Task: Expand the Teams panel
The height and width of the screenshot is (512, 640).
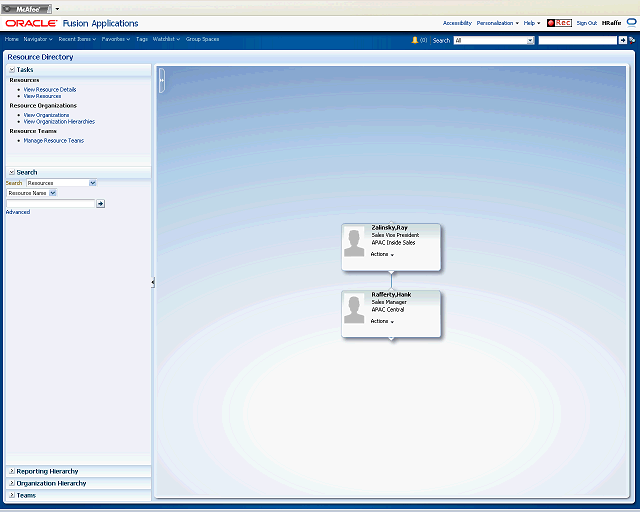Action: tap(12, 495)
